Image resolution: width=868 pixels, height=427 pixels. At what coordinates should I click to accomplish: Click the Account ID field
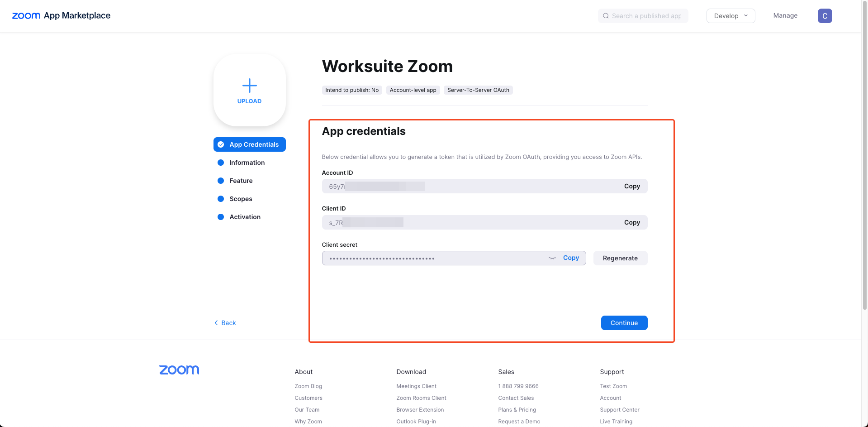coord(484,186)
